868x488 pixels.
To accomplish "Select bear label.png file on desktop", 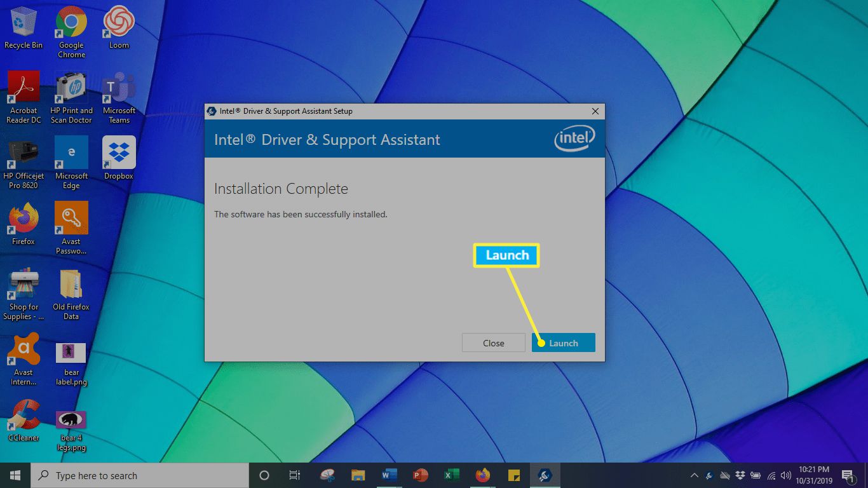I will [x=71, y=364].
